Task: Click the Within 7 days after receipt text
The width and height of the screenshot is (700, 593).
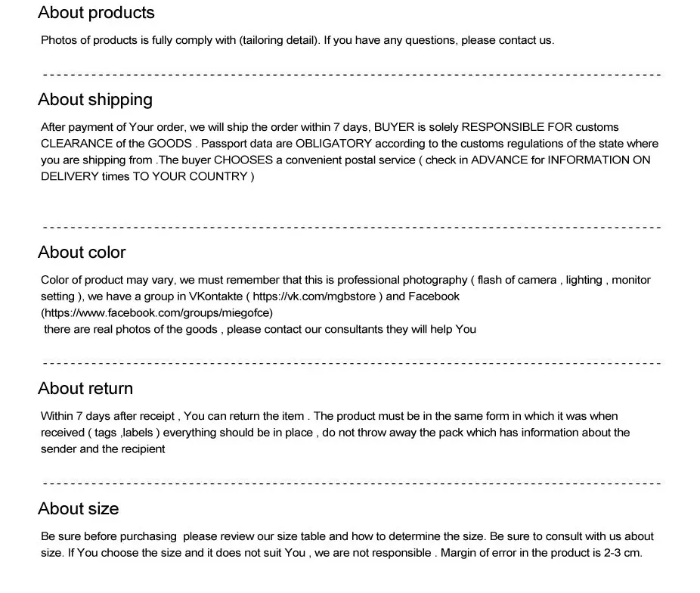Action: coord(107,416)
